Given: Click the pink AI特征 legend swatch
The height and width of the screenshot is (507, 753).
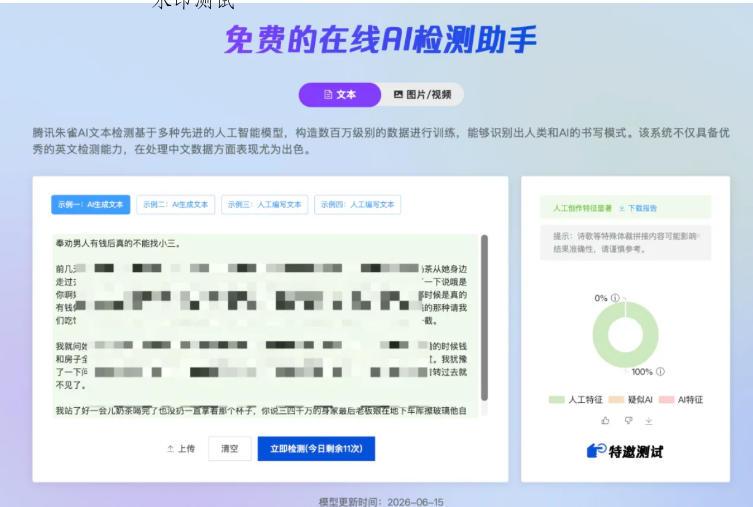Looking at the screenshot, I should [x=667, y=399].
